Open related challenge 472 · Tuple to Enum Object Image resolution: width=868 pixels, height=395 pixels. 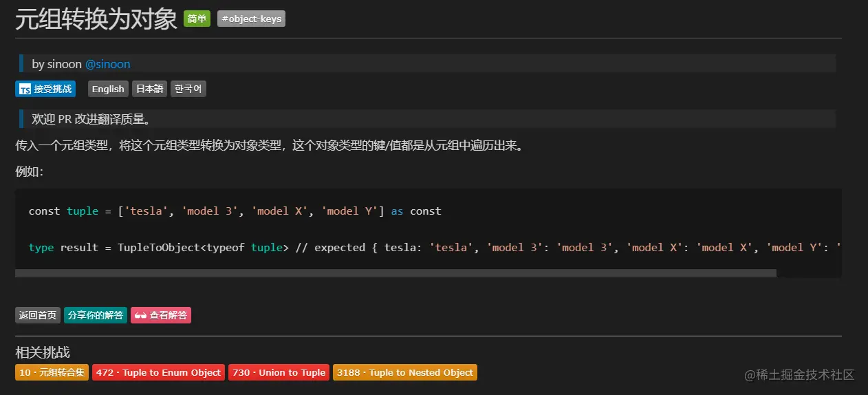(158, 372)
